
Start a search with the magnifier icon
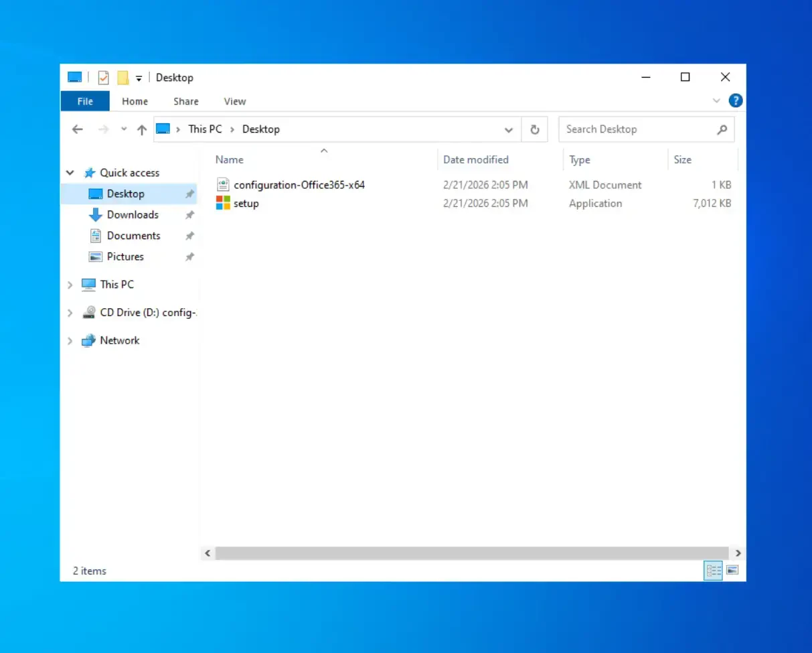(722, 129)
